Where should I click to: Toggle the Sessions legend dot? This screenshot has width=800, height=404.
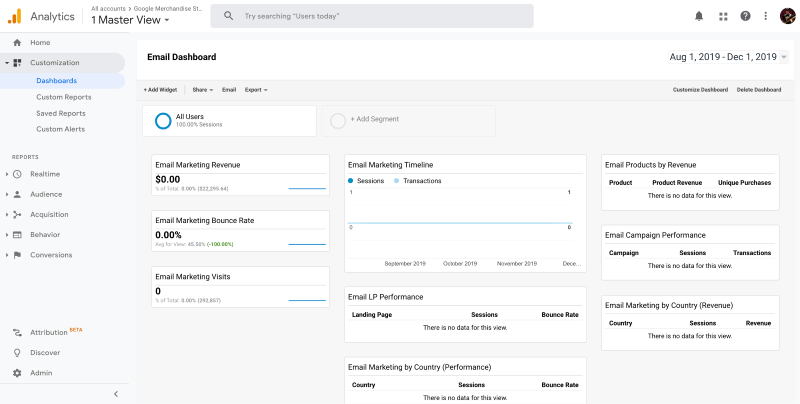[351, 181]
